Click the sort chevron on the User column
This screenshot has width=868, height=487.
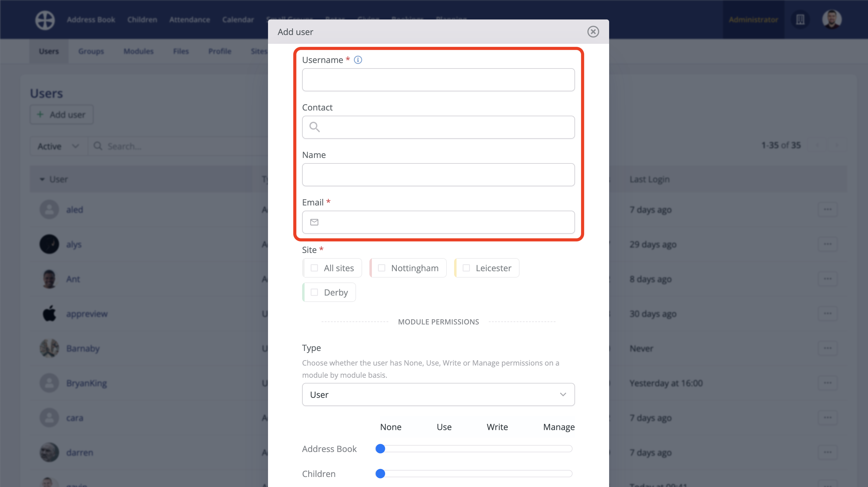42,179
